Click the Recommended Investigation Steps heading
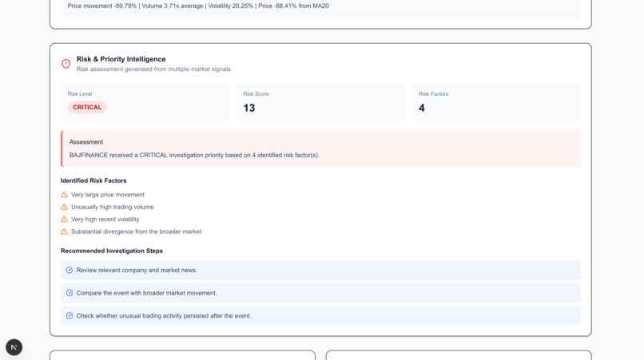The image size is (644, 360). [112, 251]
